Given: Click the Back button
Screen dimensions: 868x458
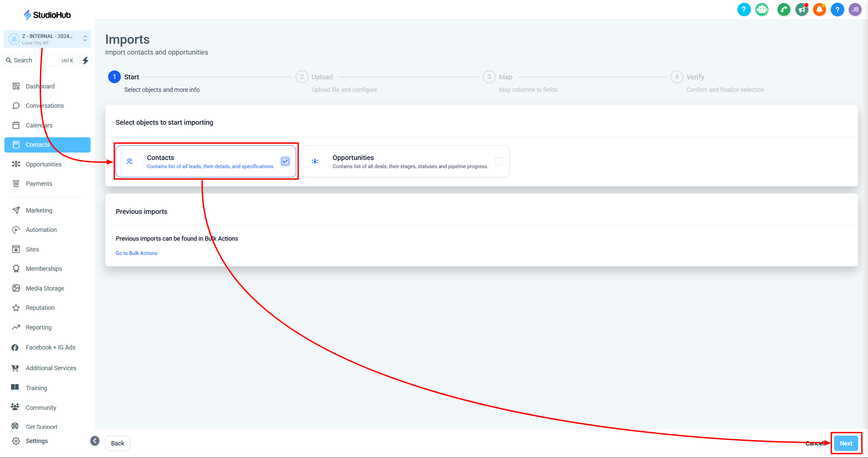Looking at the screenshot, I should 117,443.
